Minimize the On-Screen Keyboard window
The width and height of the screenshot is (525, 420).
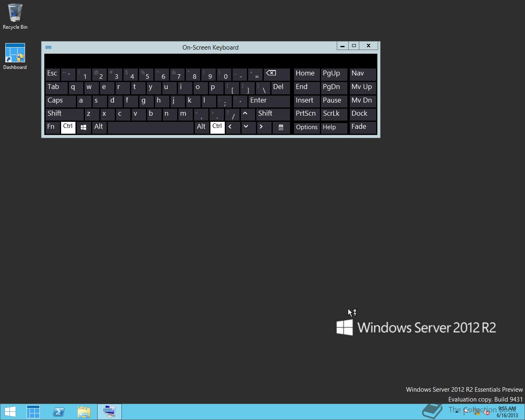[x=342, y=46]
